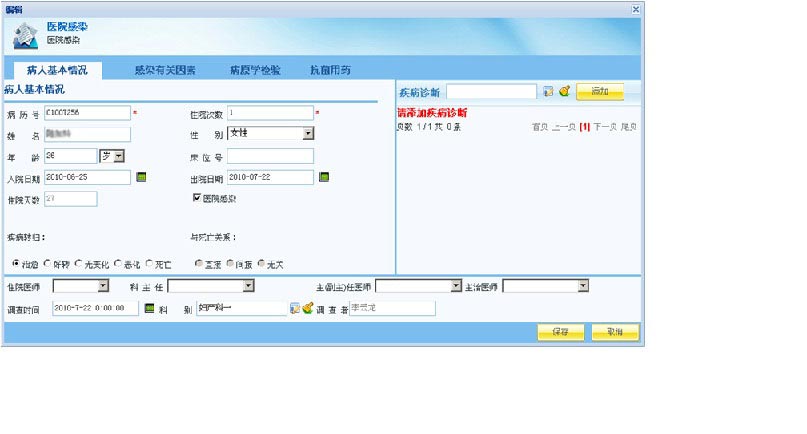Focus the 床位号 input field
Viewport: 807px width, 434px height.
(270, 156)
